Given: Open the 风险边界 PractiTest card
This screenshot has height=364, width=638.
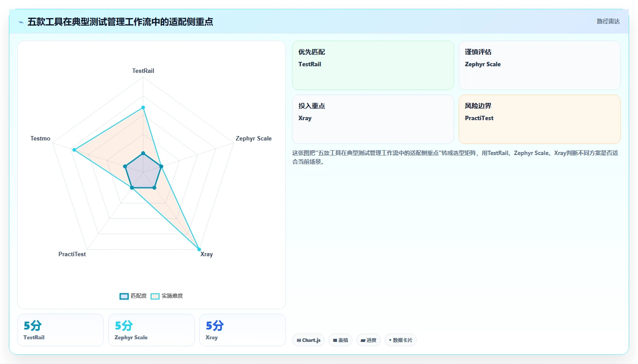Looking at the screenshot, I should [539, 119].
